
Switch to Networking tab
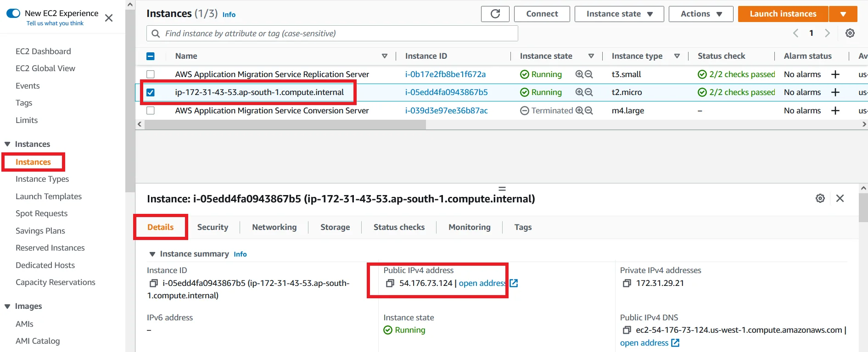point(274,227)
